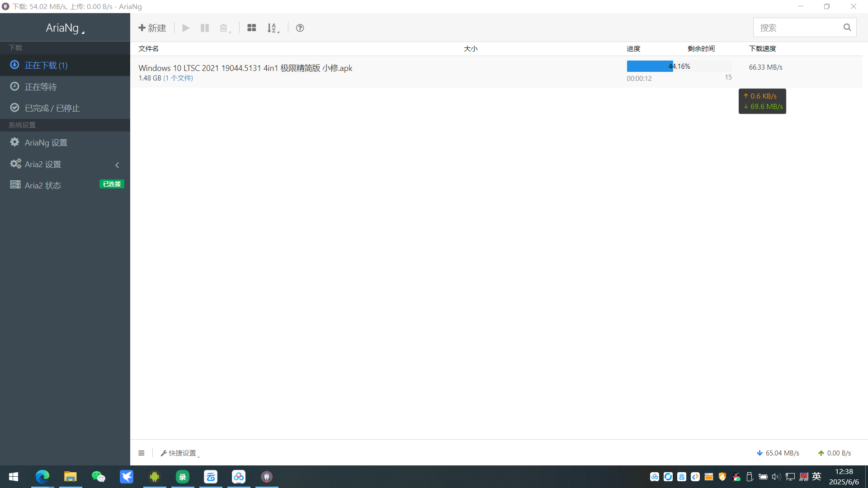Viewport: 868px width, 488px height.
Task: Click the 00:00:12 remaining time
Action: pos(639,79)
